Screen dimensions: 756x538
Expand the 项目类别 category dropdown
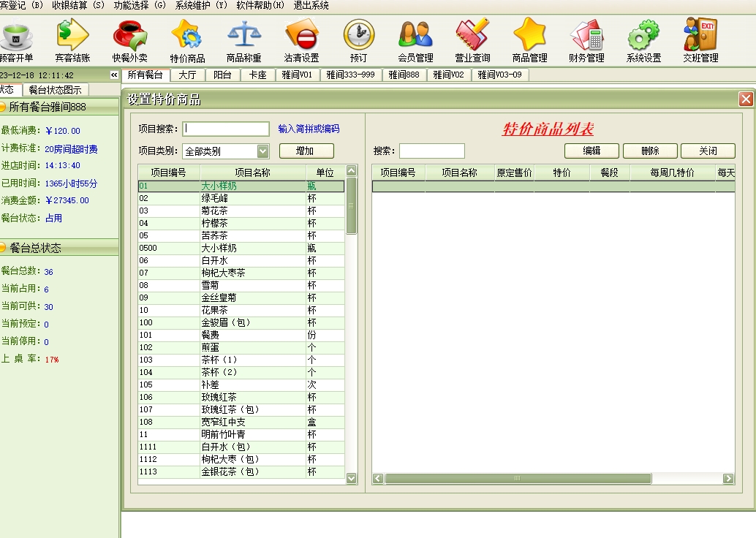pyautogui.click(x=262, y=151)
